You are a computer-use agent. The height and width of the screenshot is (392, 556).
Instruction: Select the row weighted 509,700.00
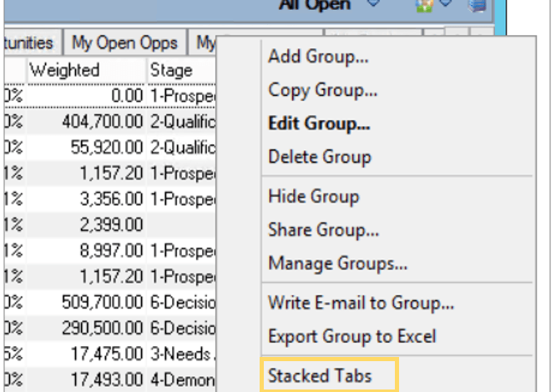110,303
